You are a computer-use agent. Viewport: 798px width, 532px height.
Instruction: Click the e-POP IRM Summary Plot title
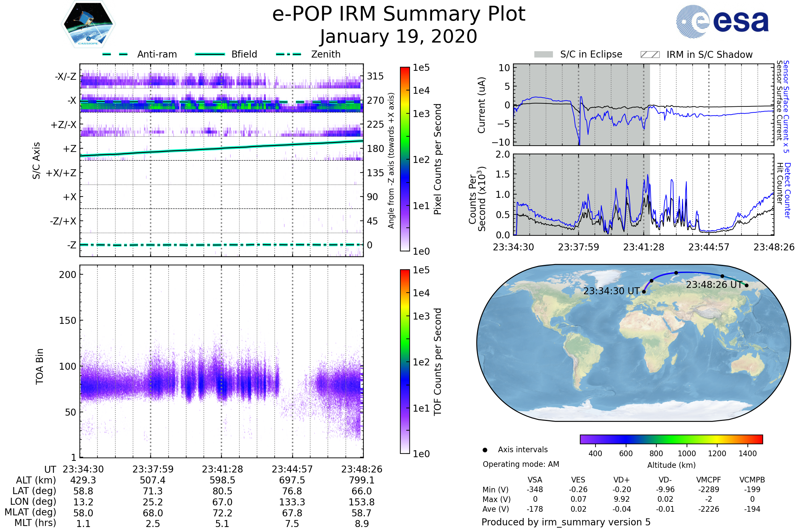point(399,14)
